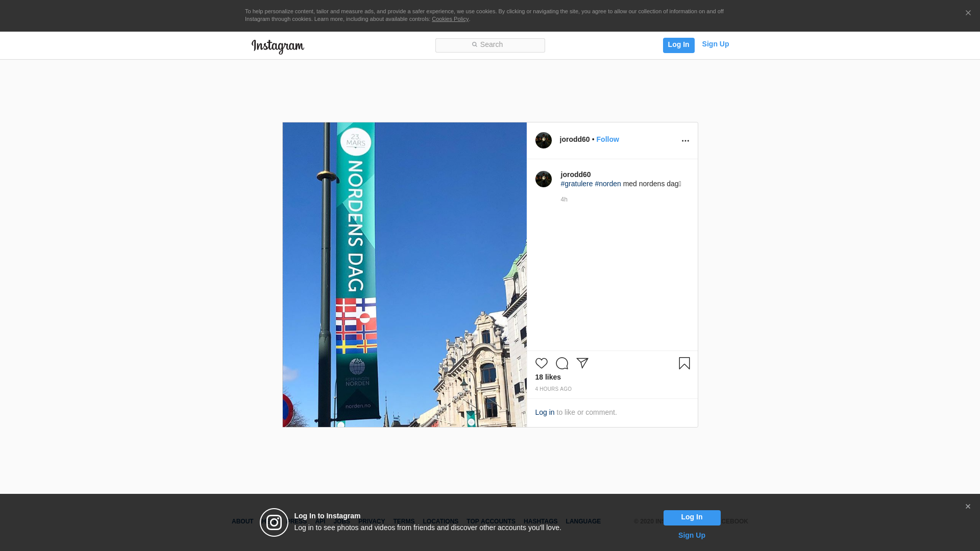Screen dimensions: 980x551
Task: Click the Instagram logo in header
Action: (278, 46)
